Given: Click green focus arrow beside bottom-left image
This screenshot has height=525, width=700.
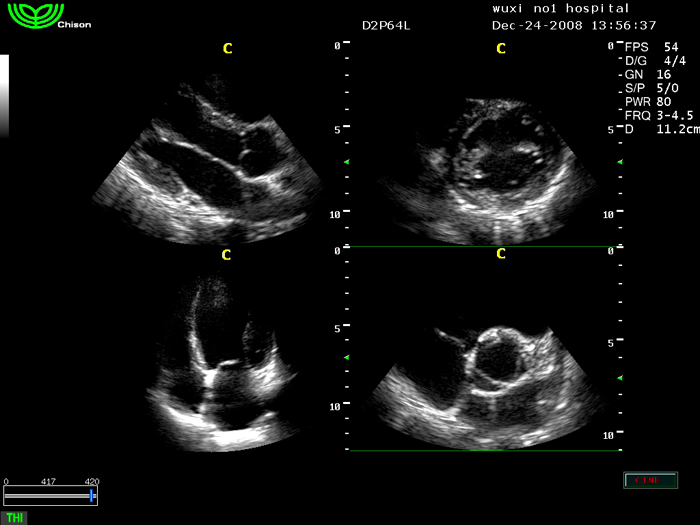Looking at the screenshot, I should pos(347,357).
